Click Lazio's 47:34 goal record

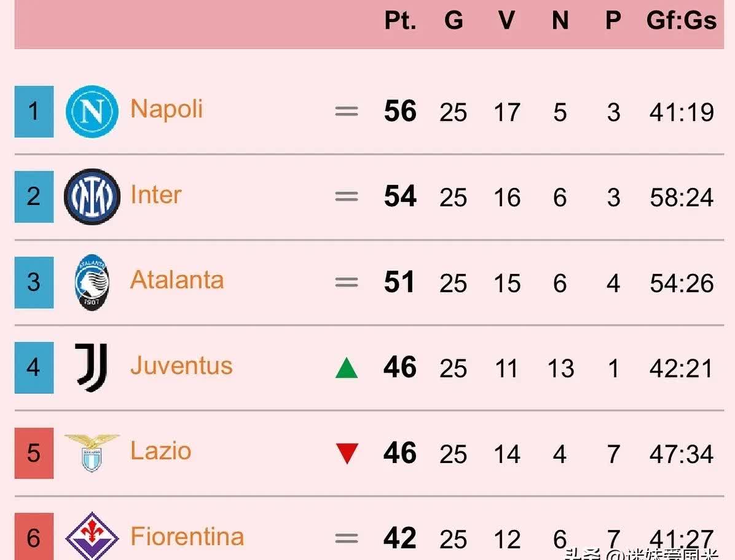[x=682, y=454]
